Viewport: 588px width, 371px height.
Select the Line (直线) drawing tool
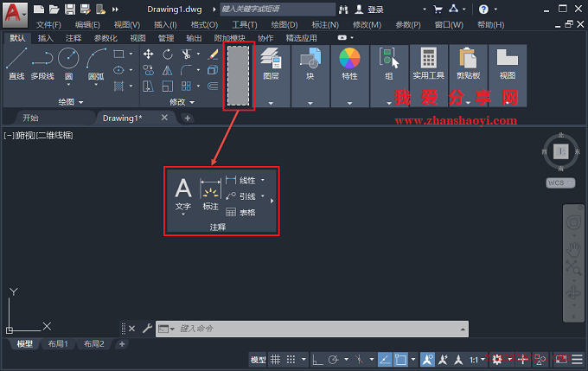coord(16,64)
